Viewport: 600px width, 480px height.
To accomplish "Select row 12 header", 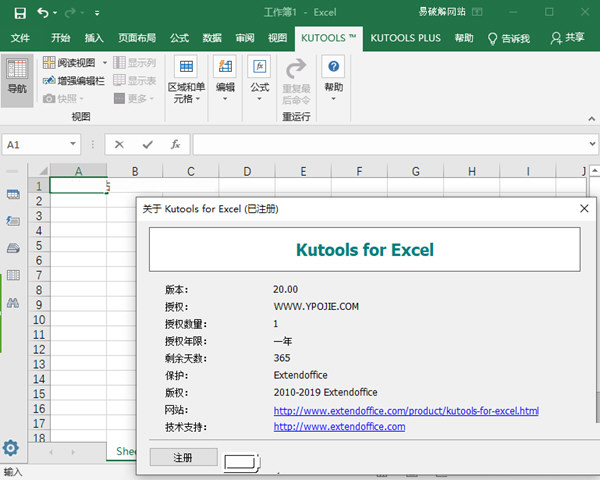I will tap(39, 349).
